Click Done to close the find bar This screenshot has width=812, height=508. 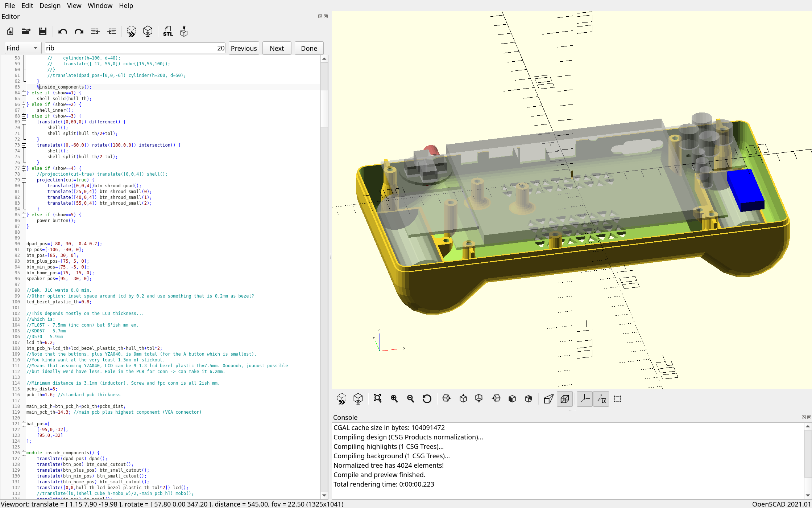[x=309, y=48]
